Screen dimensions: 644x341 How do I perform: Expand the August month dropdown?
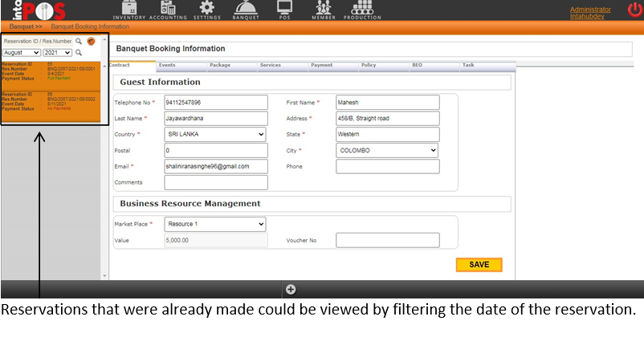tap(22, 52)
